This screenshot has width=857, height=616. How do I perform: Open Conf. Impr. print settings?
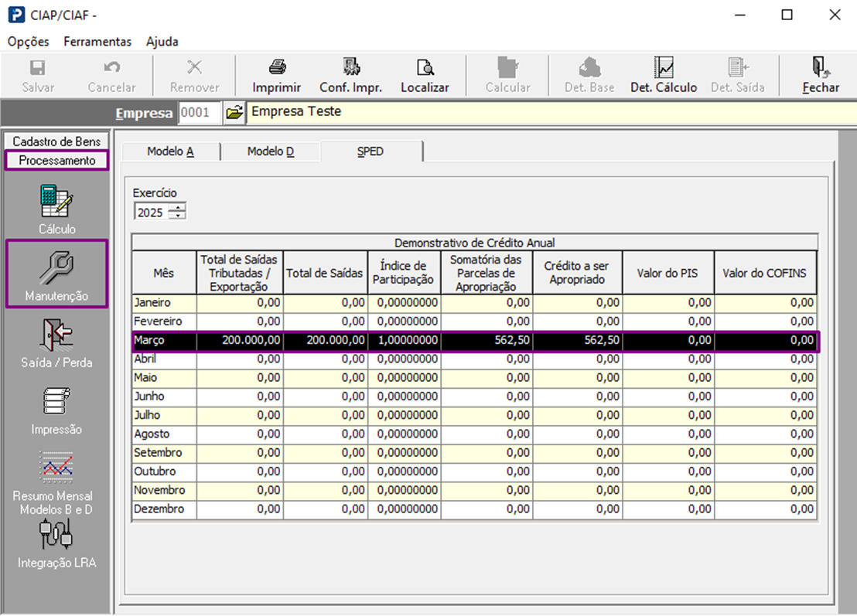(351, 68)
